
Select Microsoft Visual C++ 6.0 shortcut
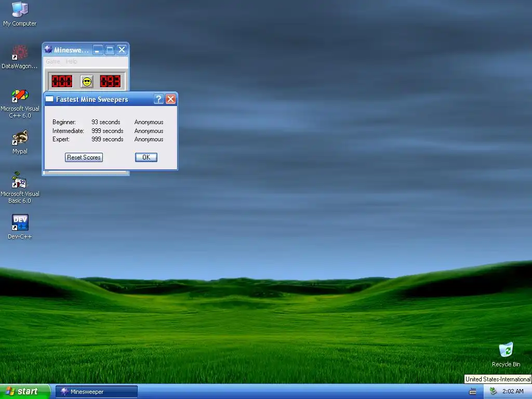[x=20, y=103]
